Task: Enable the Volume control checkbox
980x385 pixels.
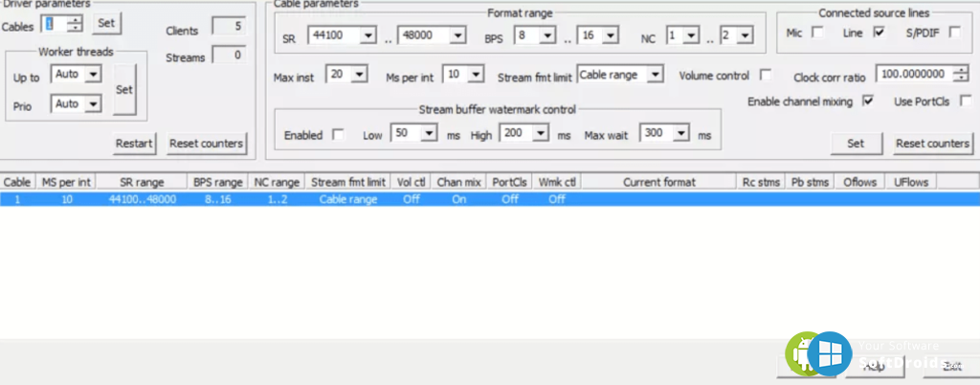Action: (765, 75)
